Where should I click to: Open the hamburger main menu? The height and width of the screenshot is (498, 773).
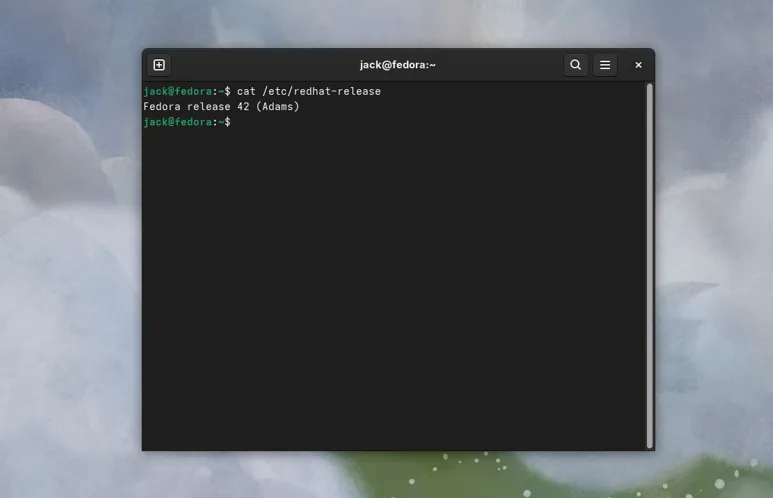pyautogui.click(x=605, y=65)
